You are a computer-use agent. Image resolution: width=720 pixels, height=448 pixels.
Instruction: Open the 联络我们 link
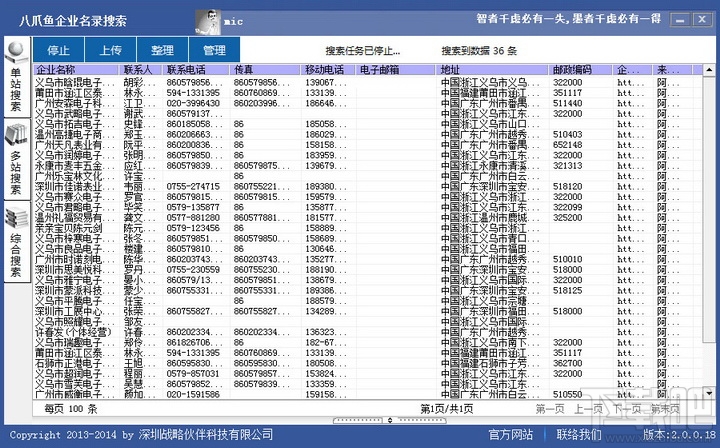[579, 434]
